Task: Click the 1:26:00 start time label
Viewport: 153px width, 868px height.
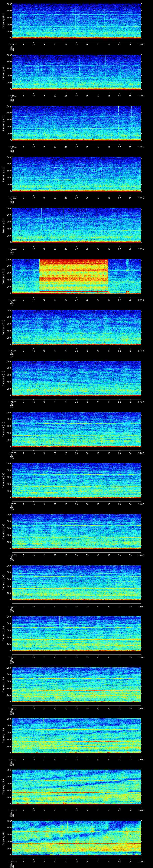Action: [12, 657]
